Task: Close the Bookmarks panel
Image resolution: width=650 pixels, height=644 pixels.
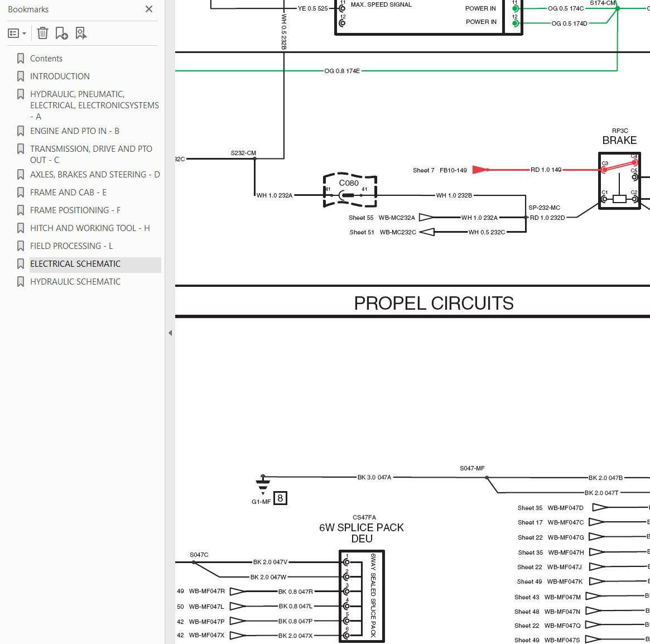Action: click(149, 9)
